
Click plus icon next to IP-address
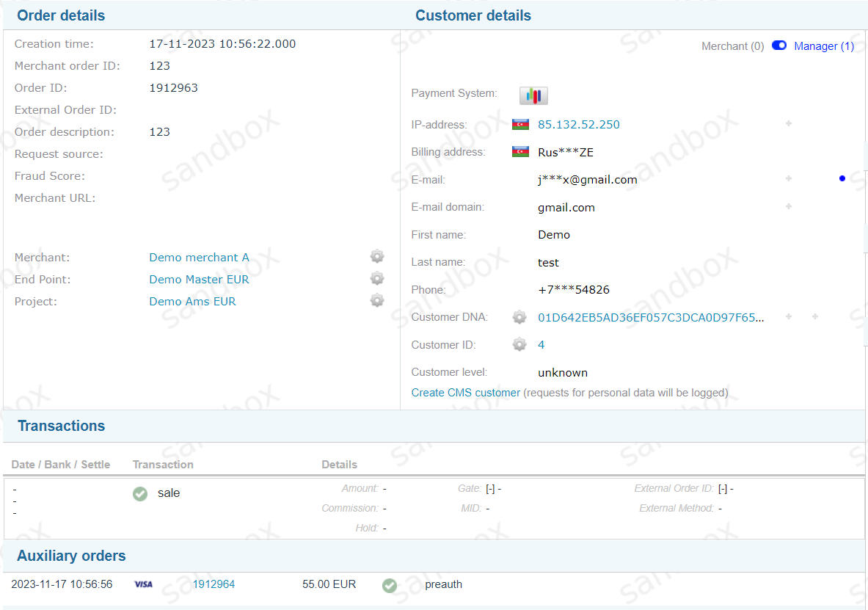tap(789, 124)
